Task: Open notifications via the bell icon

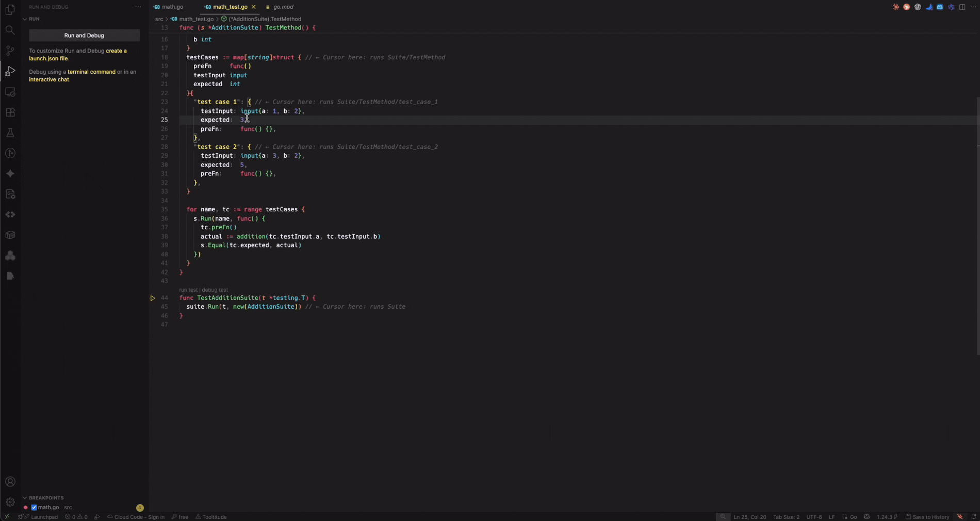Action: 973,517
